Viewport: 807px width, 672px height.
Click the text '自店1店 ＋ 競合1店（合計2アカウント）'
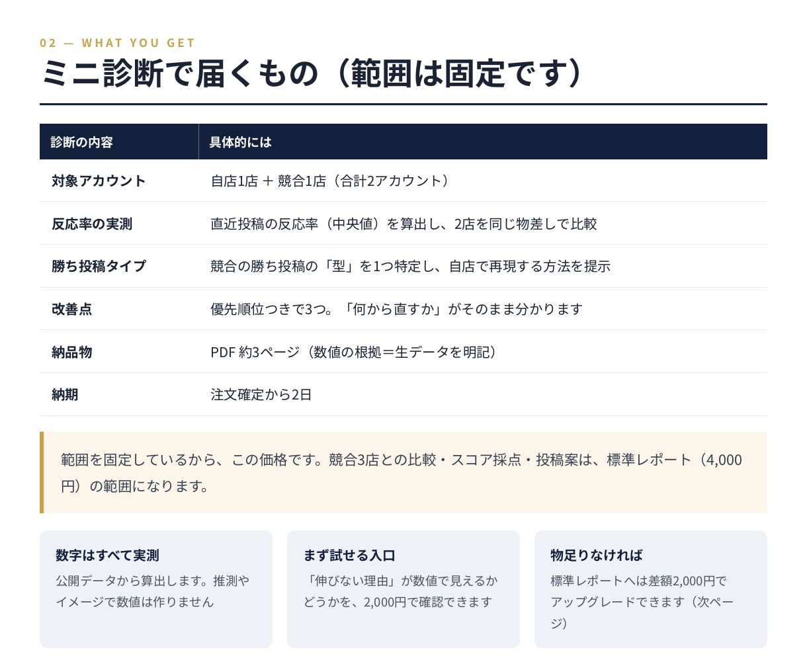coord(330,181)
